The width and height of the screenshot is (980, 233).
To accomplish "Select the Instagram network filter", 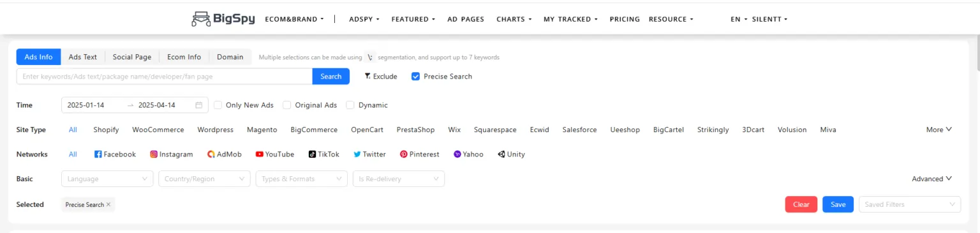I will (x=171, y=154).
